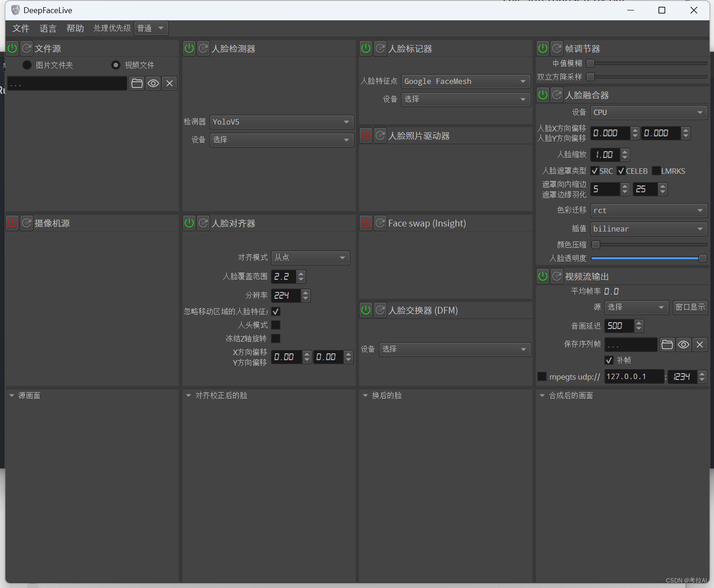Toggle power for 文件源 module
714x588 pixels.
[x=12, y=48]
